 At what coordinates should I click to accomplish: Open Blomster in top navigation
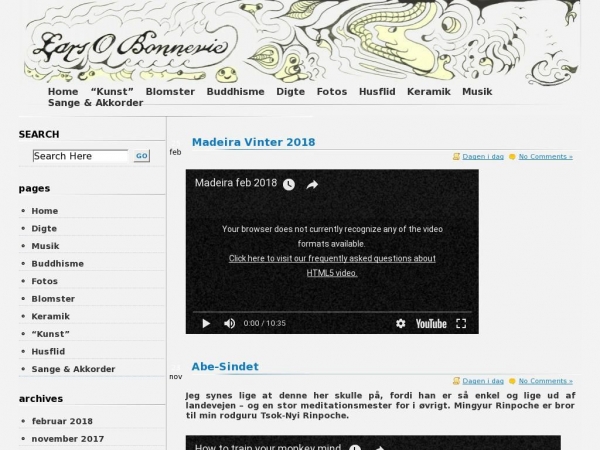click(x=170, y=92)
